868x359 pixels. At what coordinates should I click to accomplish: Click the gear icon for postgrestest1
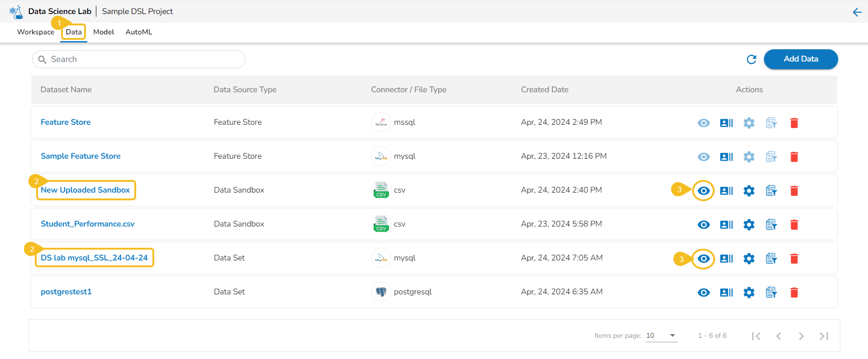pos(749,293)
